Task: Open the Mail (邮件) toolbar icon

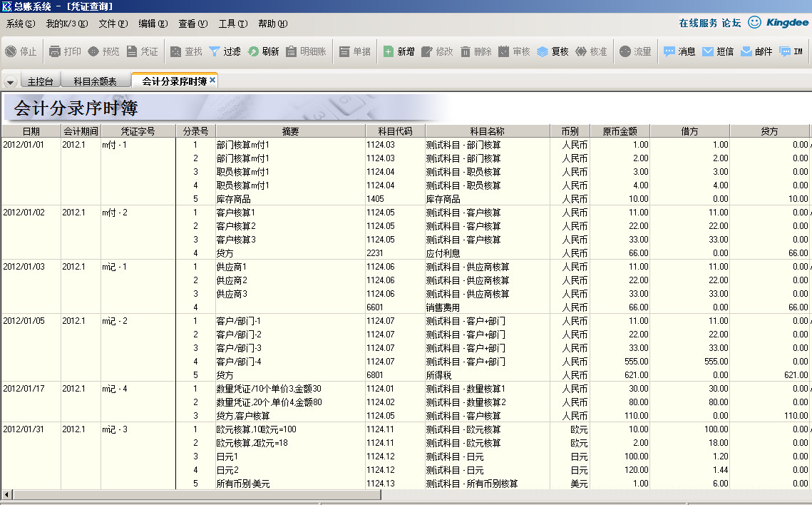Action: (x=746, y=51)
